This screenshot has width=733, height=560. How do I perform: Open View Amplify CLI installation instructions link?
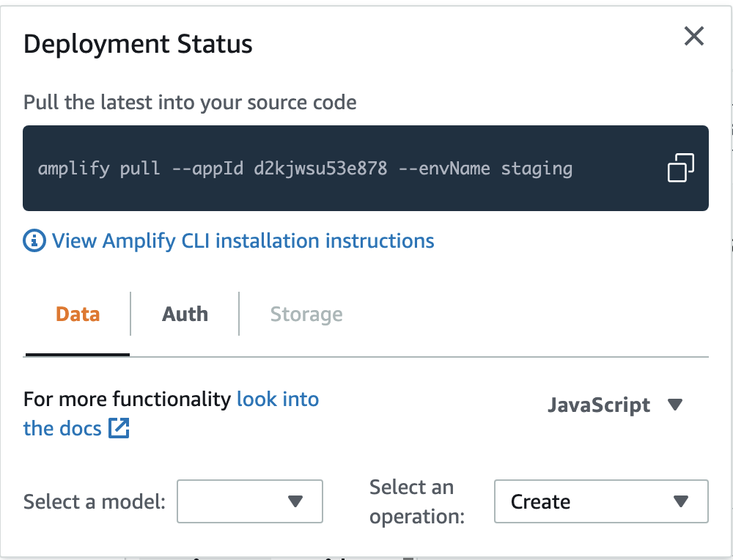(x=243, y=241)
